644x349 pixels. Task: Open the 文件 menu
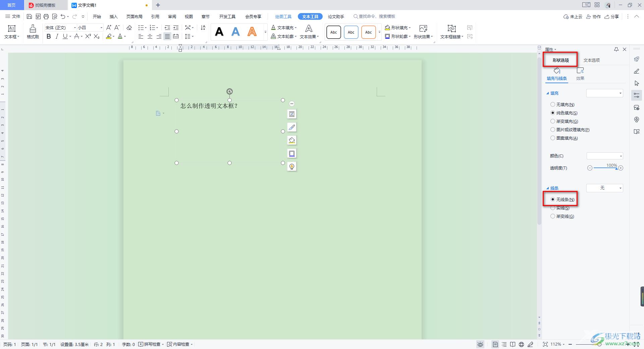tap(13, 16)
